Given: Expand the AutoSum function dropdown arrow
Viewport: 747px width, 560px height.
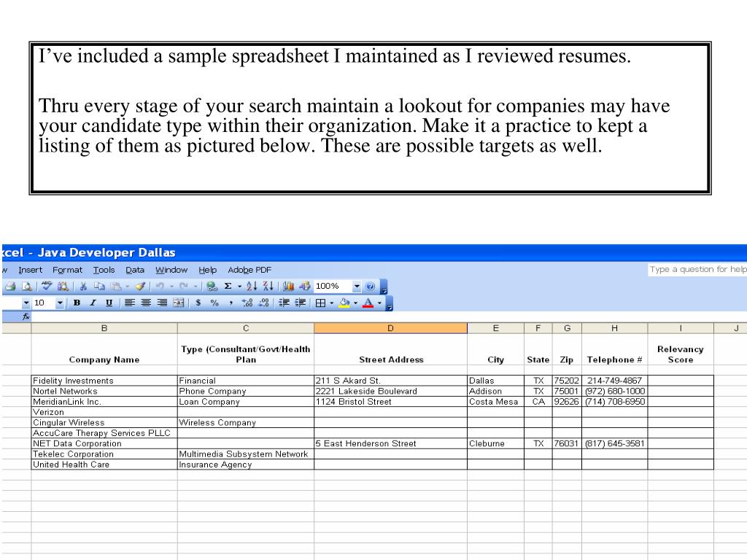Looking at the screenshot, I should pyautogui.click(x=239, y=286).
